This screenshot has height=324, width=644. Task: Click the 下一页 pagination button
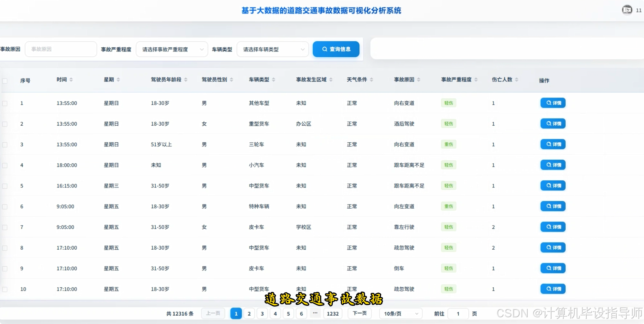click(x=359, y=313)
